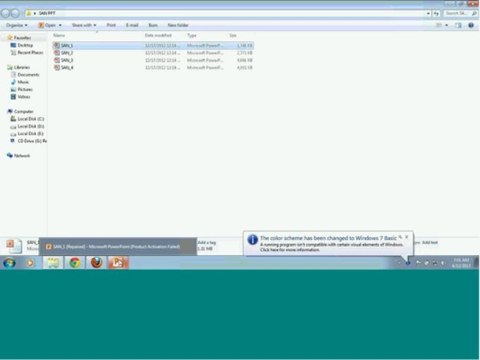
Task: Click the taskbar clock
Action: tap(461, 263)
